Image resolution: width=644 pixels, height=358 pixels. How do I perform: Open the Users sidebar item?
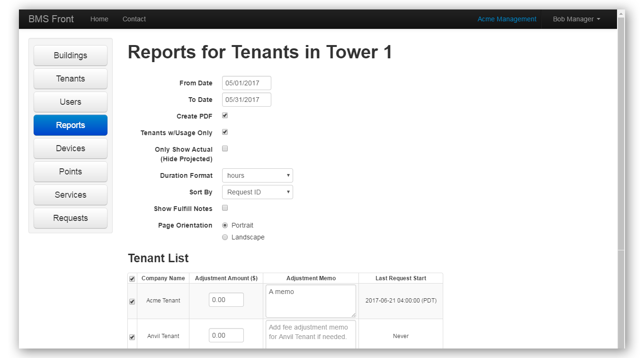pos(71,102)
